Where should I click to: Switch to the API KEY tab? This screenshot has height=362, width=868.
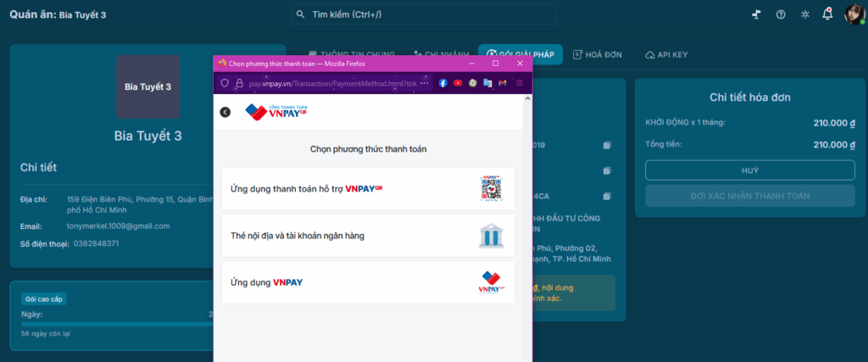pyautogui.click(x=666, y=55)
